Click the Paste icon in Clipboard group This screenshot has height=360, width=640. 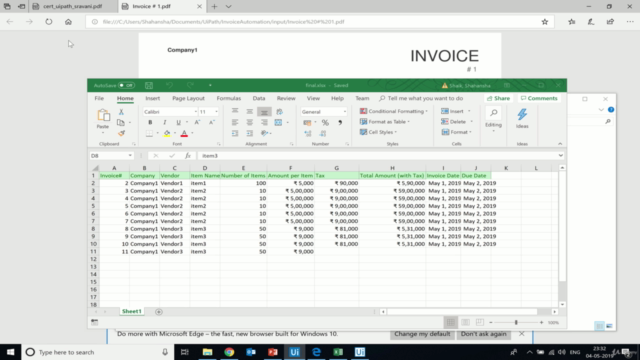click(x=103, y=116)
